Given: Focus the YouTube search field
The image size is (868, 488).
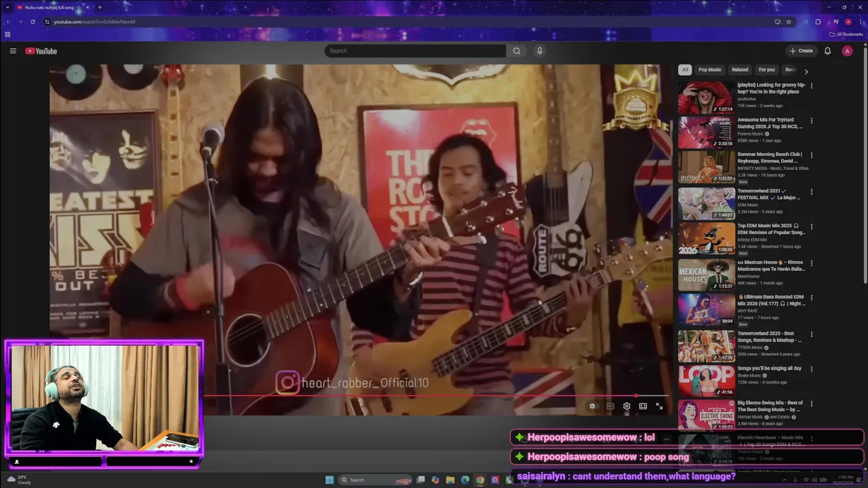Looking at the screenshot, I should click(415, 51).
